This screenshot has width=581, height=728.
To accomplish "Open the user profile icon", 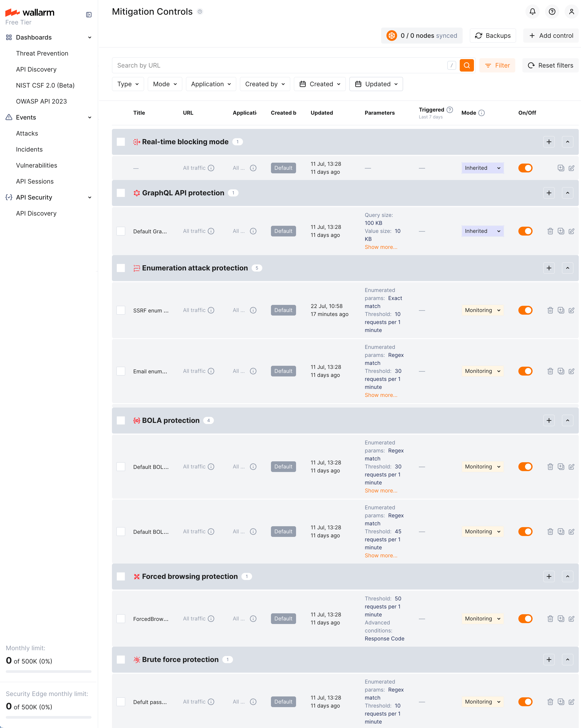I will pos(572,12).
